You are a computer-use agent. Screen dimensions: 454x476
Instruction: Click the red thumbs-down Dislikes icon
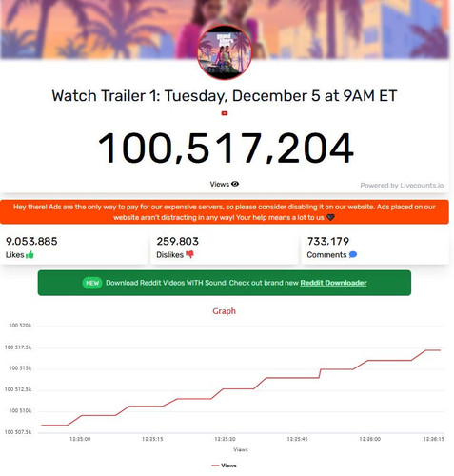(189, 254)
